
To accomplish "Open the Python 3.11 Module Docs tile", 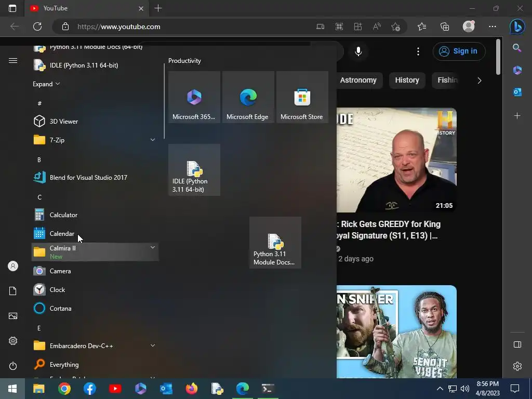I will click(x=275, y=243).
